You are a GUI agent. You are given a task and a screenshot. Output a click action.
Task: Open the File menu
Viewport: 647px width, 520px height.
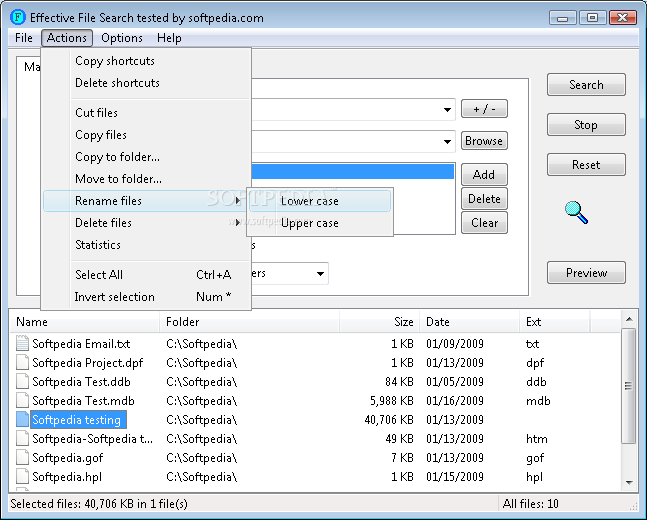point(24,38)
